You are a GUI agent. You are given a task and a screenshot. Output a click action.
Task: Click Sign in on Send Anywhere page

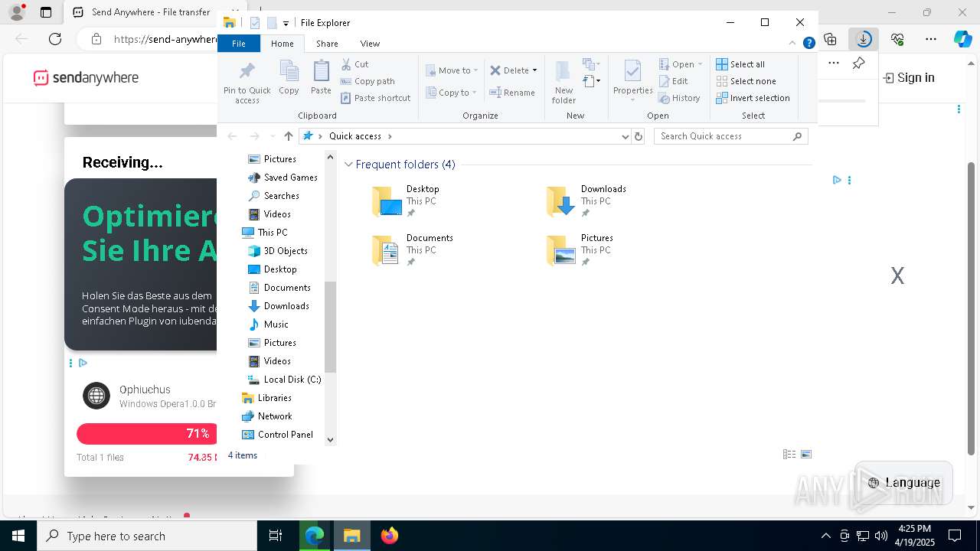click(x=909, y=77)
